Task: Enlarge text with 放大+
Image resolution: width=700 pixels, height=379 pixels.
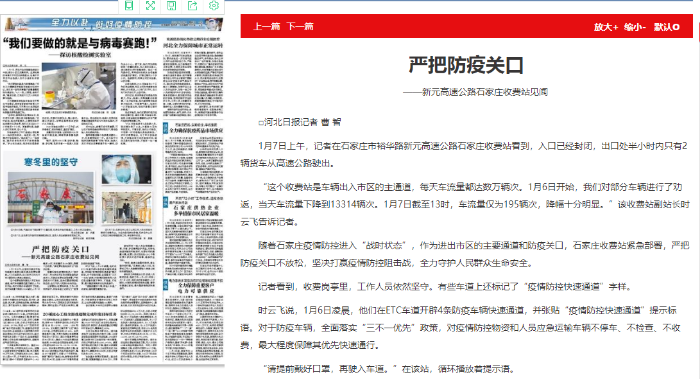Action: pyautogui.click(x=606, y=27)
